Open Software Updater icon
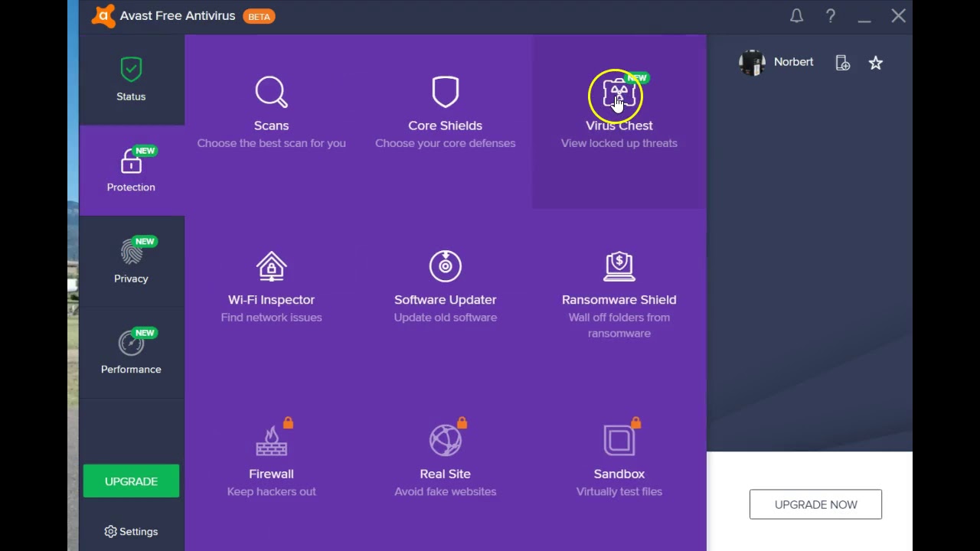 445,266
